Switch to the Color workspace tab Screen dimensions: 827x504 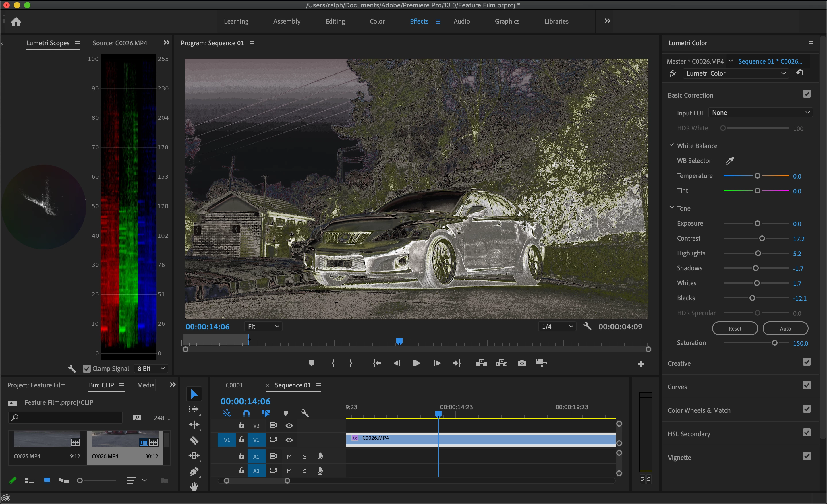point(377,21)
